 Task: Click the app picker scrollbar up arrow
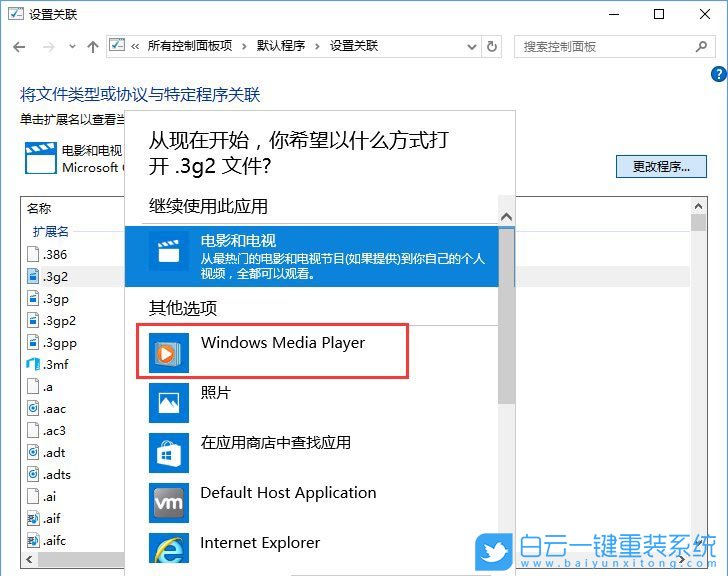coord(507,216)
